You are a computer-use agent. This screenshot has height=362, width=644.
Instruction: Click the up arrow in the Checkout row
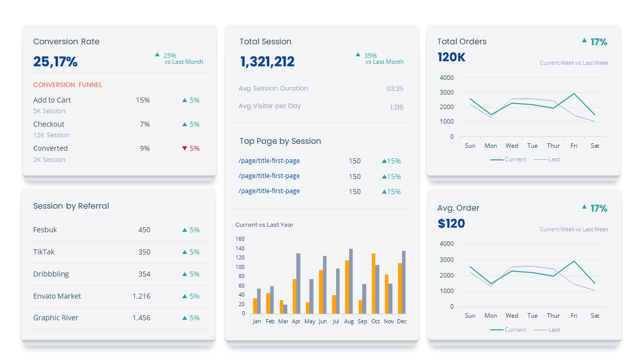click(x=185, y=124)
